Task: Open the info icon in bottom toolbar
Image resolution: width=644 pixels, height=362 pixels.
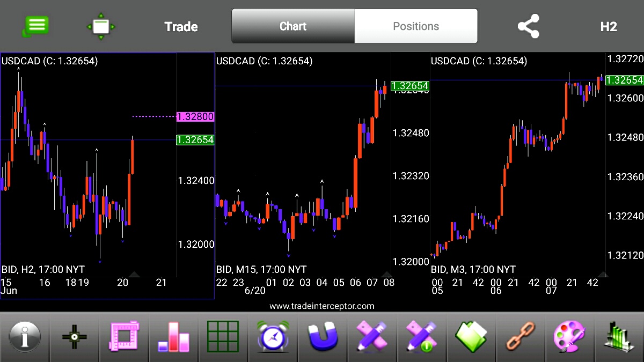Action: [x=25, y=337]
